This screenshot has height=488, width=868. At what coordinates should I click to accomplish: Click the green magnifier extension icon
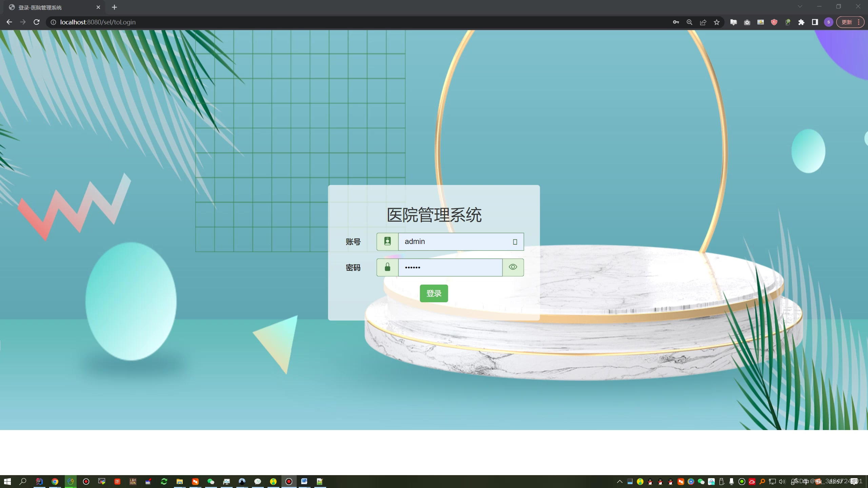(788, 22)
